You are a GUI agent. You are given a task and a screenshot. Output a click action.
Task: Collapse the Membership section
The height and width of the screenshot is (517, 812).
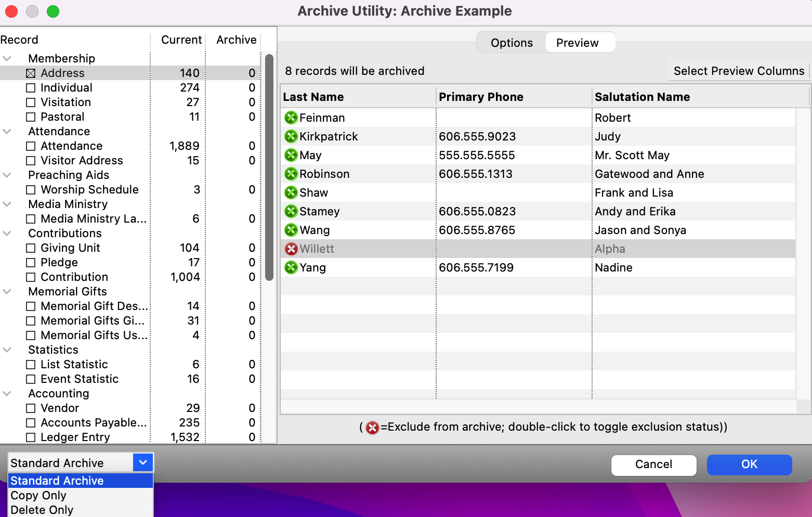click(7, 58)
